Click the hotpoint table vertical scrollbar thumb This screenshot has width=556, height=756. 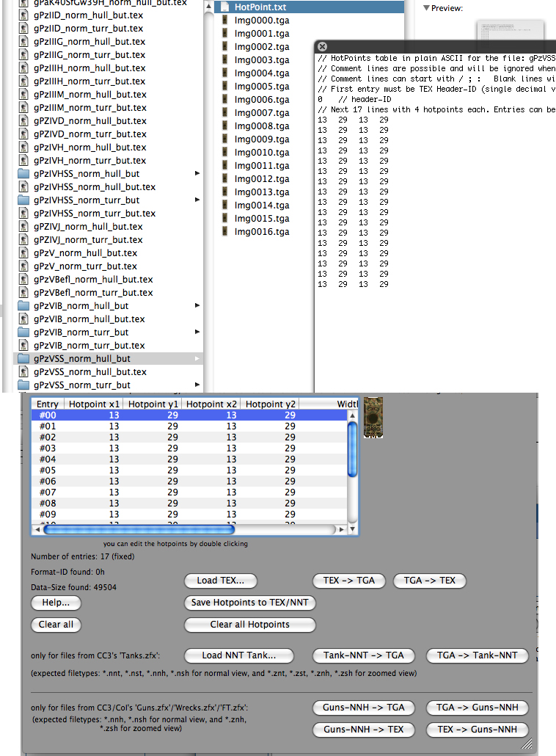point(352,449)
